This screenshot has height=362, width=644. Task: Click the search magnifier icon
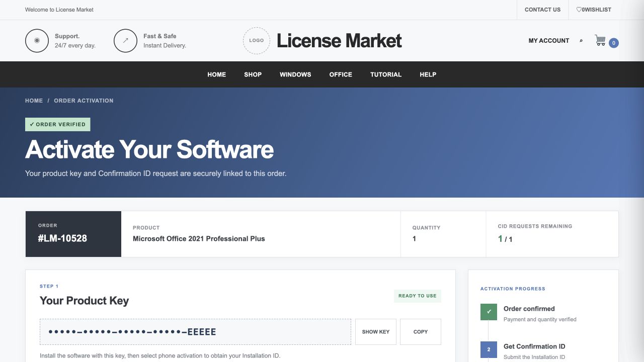pyautogui.click(x=581, y=41)
